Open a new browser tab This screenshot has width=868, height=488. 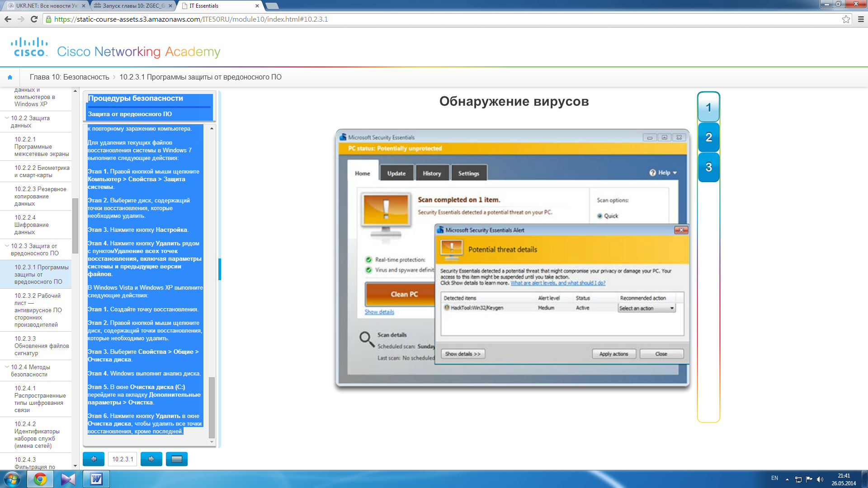pyautogui.click(x=272, y=6)
